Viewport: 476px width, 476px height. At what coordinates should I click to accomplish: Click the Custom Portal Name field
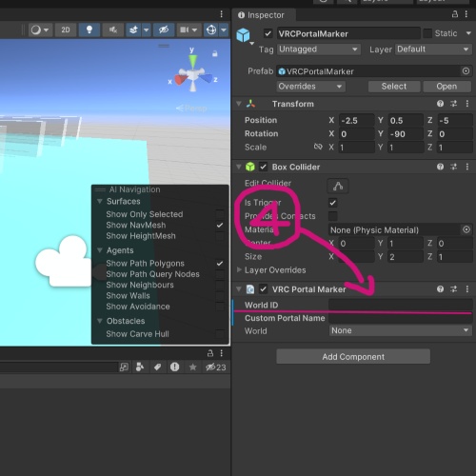pos(401,318)
